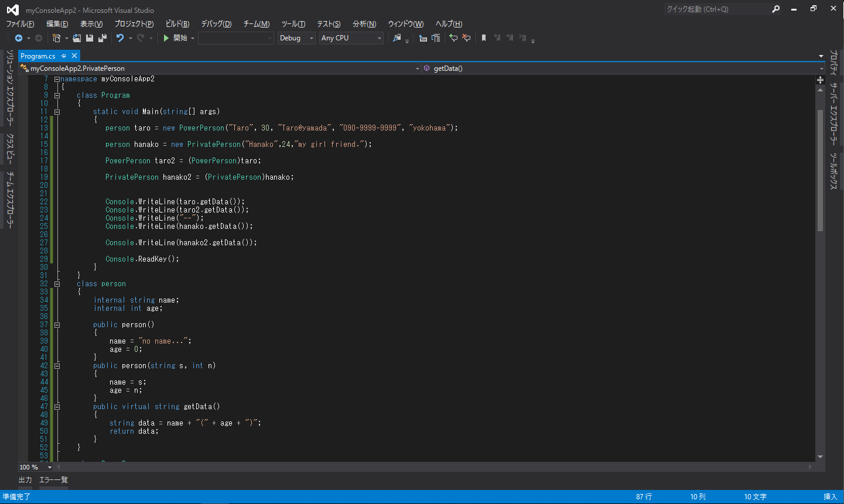Collapse the class Program outline
Screen dimensions: 844x504
57,95
